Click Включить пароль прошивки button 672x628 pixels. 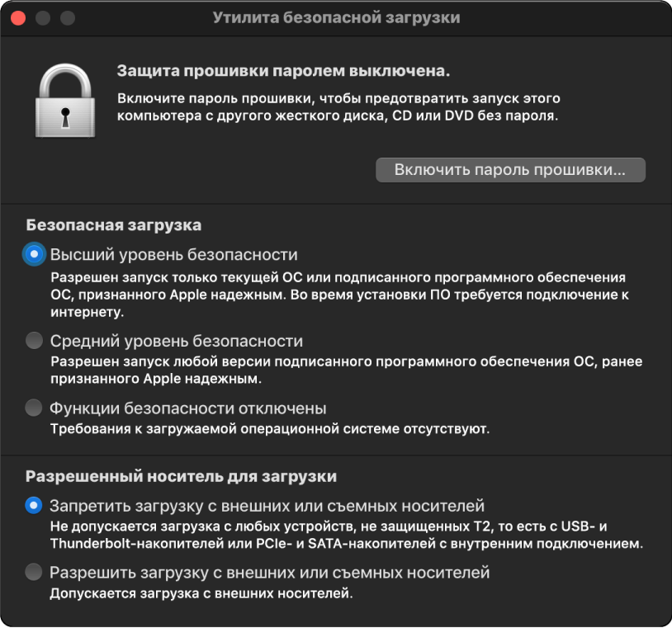pyautogui.click(x=509, y=170)
